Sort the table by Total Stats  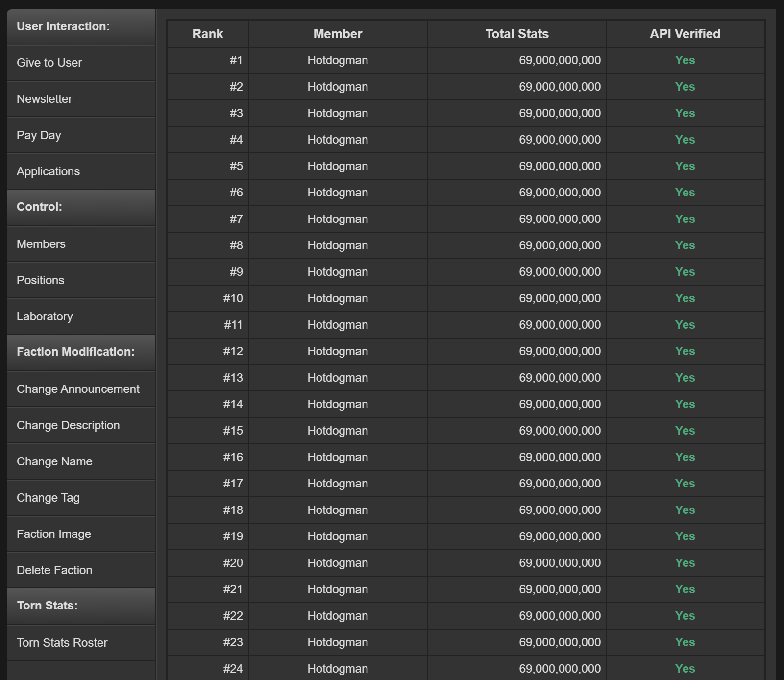[517, 34]
